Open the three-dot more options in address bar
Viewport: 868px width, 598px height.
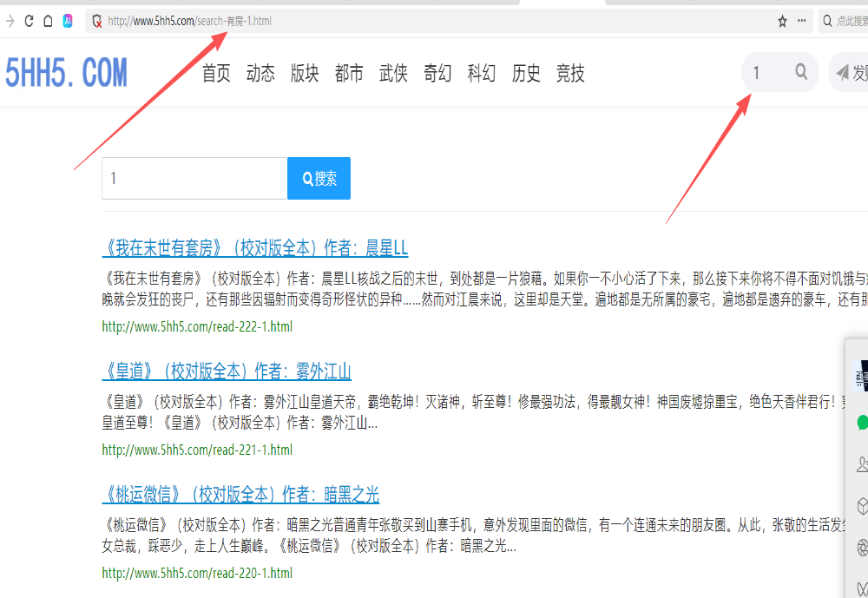tap(802, 21)
